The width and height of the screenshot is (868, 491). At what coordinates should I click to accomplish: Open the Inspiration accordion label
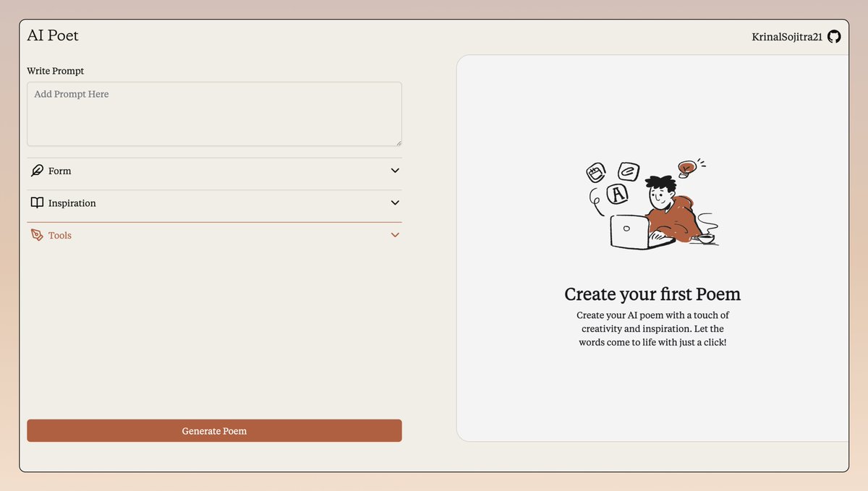(x=72, y=203)
